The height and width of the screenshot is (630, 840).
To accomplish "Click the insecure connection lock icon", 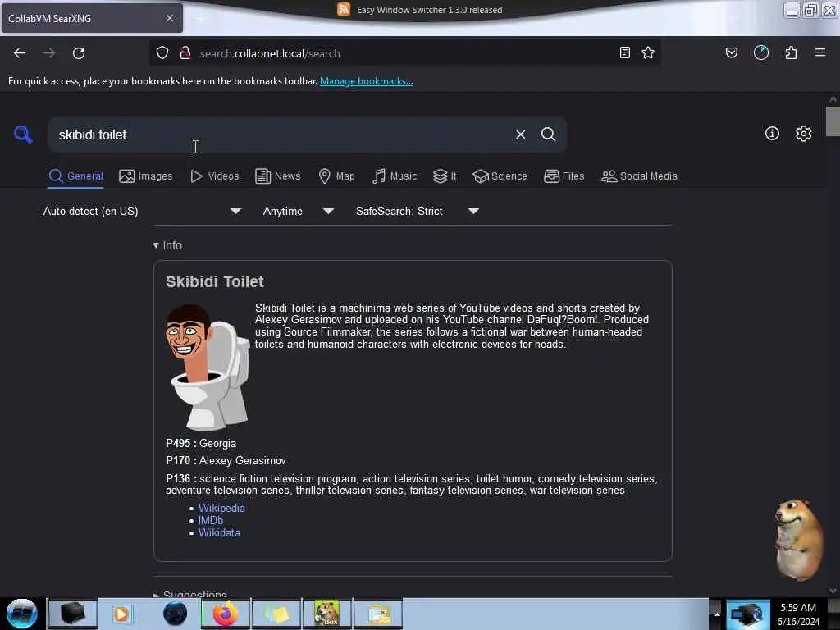I will 185,52.
